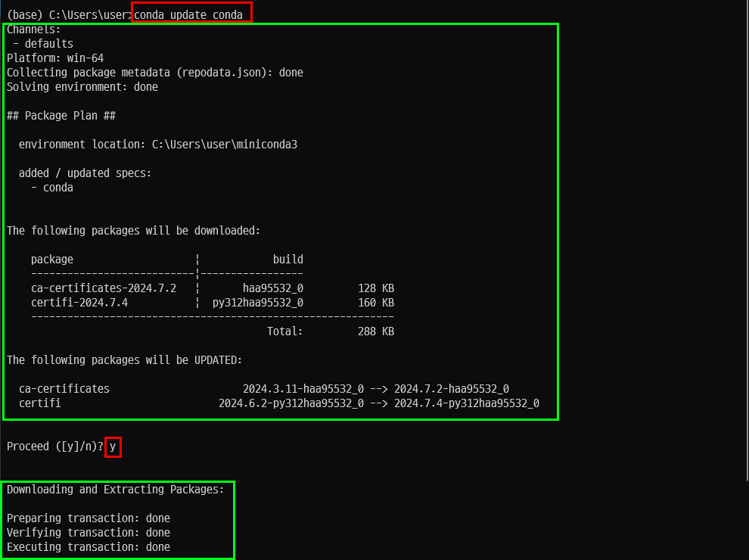Click the 'build' column header
This screenshot has height=560, width=749.
coord(288,260)
